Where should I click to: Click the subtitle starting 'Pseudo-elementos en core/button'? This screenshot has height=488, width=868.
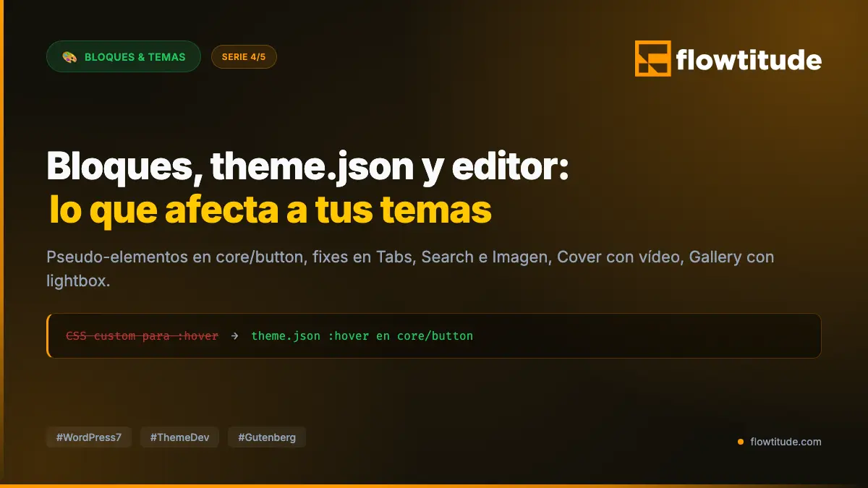click(x=410, y=268)
